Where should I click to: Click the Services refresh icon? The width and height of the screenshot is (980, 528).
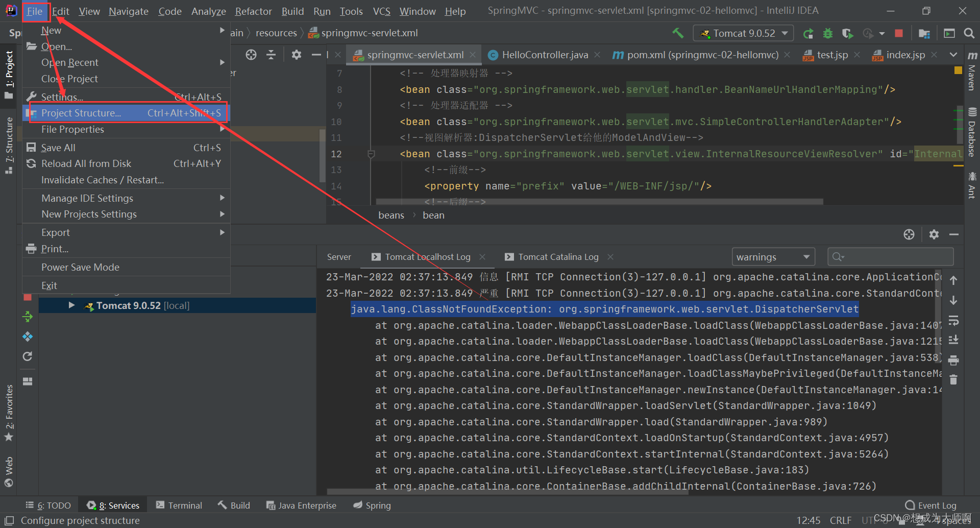tap(28, 356)
